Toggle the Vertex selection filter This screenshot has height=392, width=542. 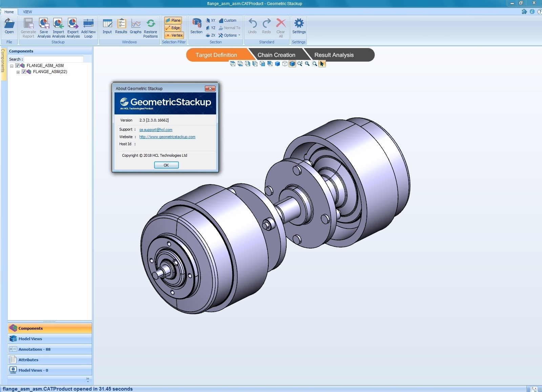(174, 35)
